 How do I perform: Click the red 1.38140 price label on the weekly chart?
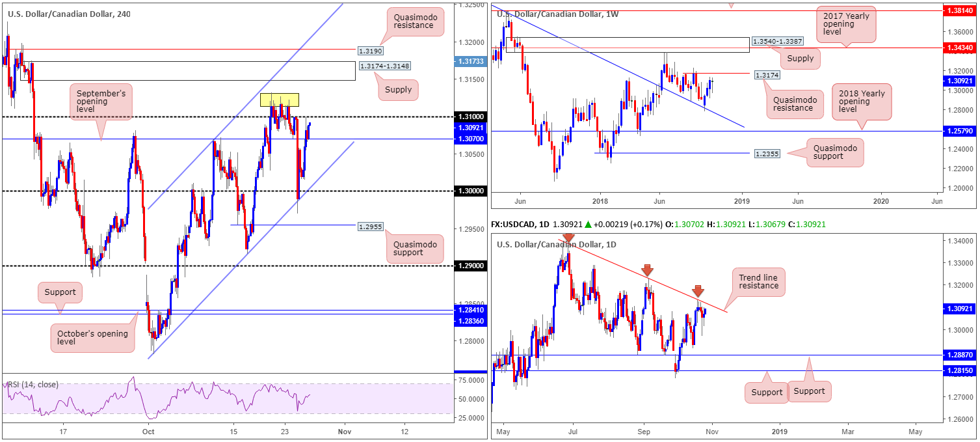(x=960, y=12)
